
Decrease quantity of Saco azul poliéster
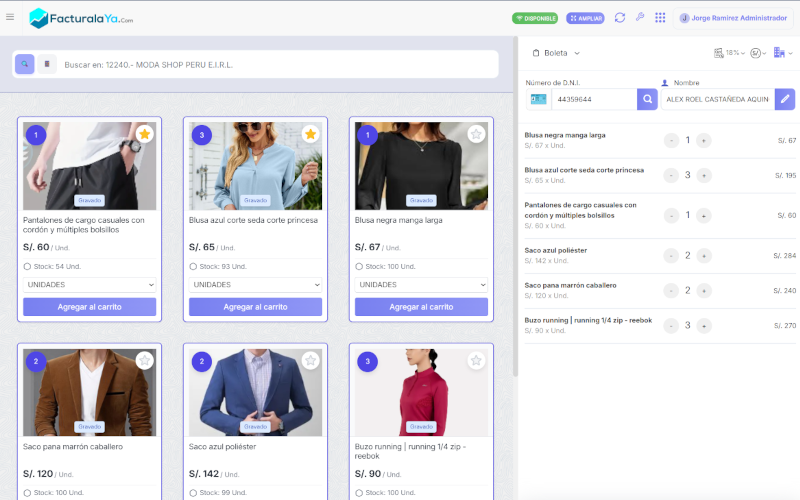671,256
